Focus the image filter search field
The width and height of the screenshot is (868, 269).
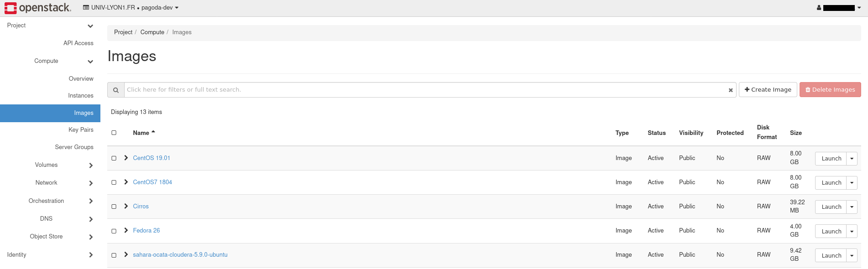[424, 90]
